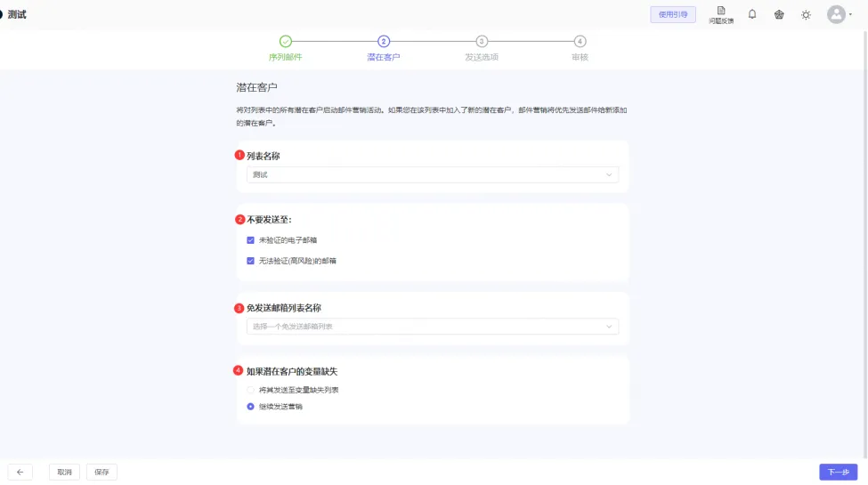Uncheck 未验证的电子邮箱 checkbox

[x=251, y=240]
